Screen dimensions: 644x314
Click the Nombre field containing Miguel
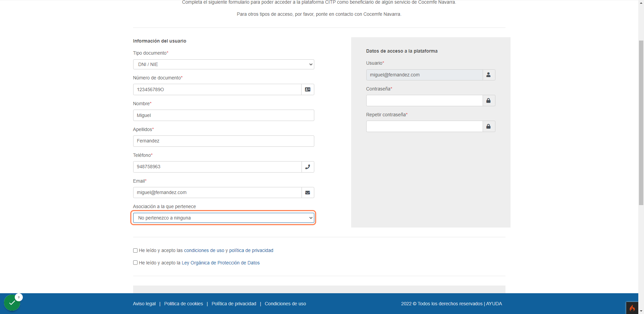(x=223, y=115)
